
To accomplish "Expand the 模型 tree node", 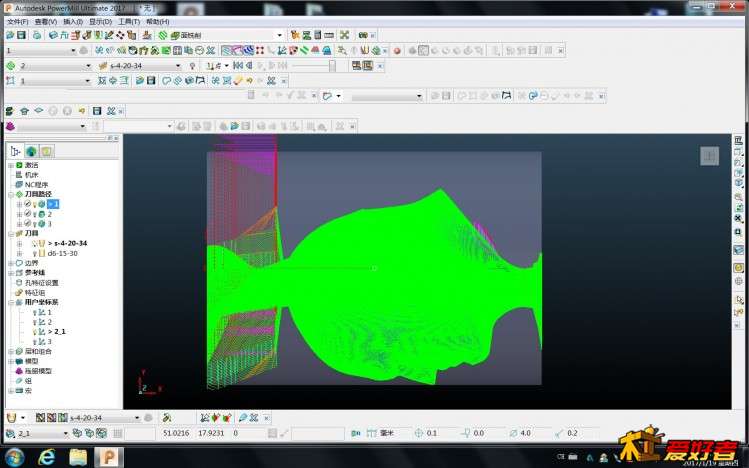I will point(11,361).
